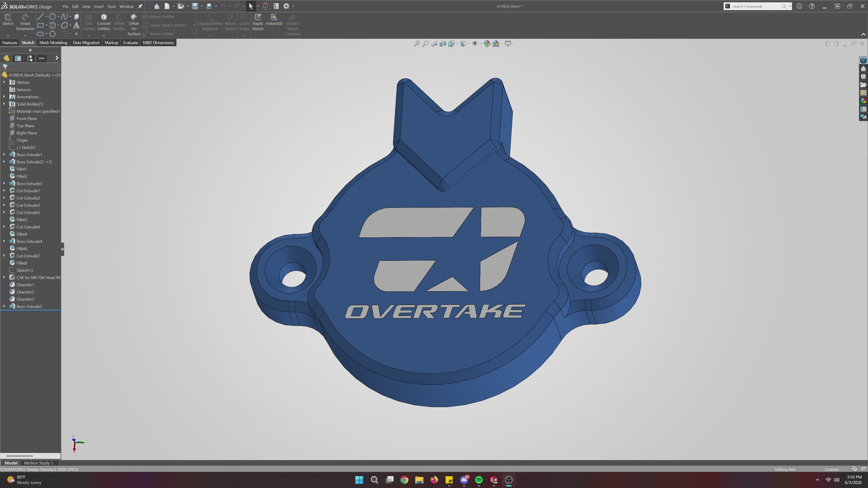This screenshot has width=868, height=488.
Task: Switch to the Mesh Modeling tab
Action: tap(53, 43)
